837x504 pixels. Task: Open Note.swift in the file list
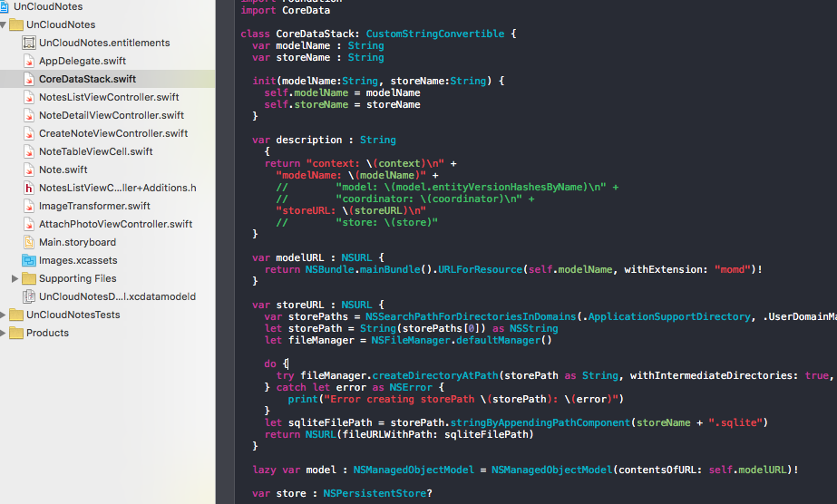pyautogui.click(x=63, y=170)
